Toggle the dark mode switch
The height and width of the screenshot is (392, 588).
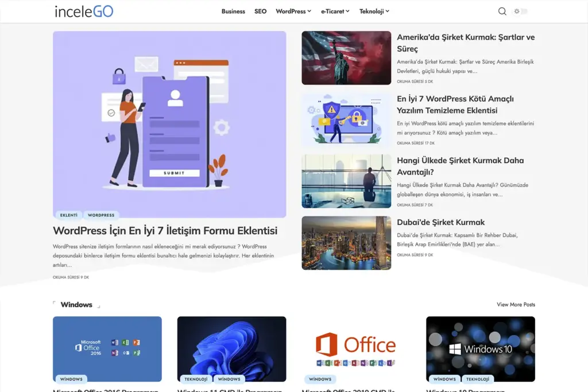click(x=520, y=11)
